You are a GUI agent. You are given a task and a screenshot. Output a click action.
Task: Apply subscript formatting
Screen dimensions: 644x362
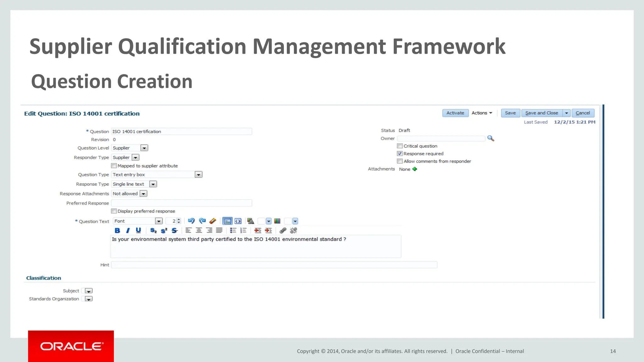click(153, 230)
